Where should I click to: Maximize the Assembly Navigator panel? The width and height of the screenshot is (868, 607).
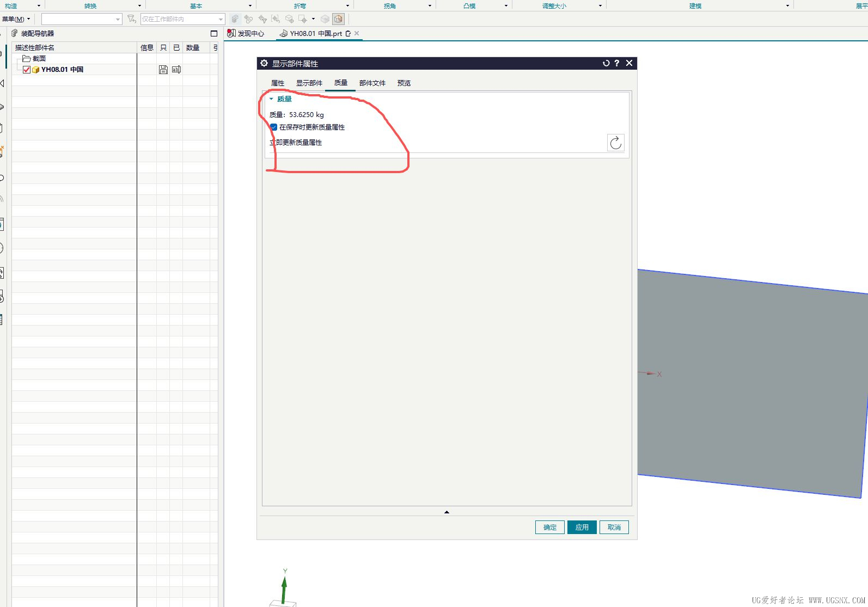tap(214, 33)
